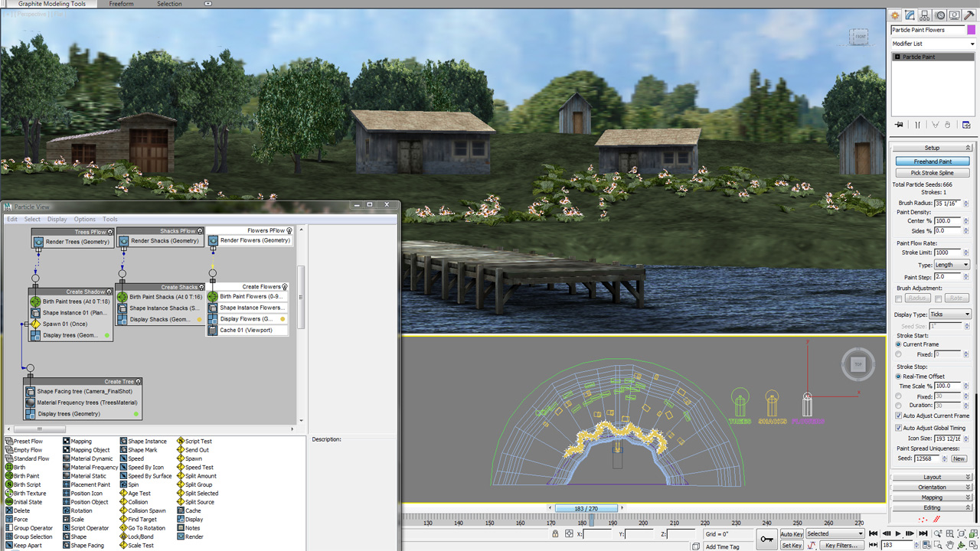Image resolution: width=980 pixels, height=551 pixels.
Task: Open the Key Filters dialog
Action: pos(841,546)
